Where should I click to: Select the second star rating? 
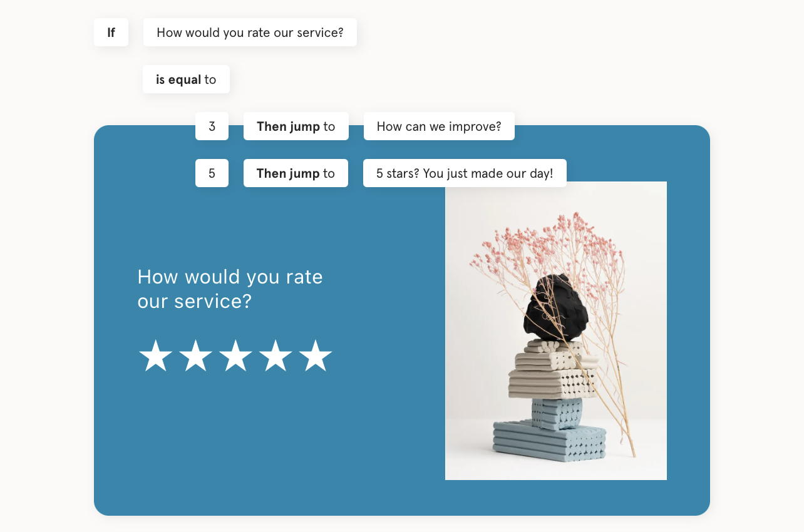click(x=195, y=355)
